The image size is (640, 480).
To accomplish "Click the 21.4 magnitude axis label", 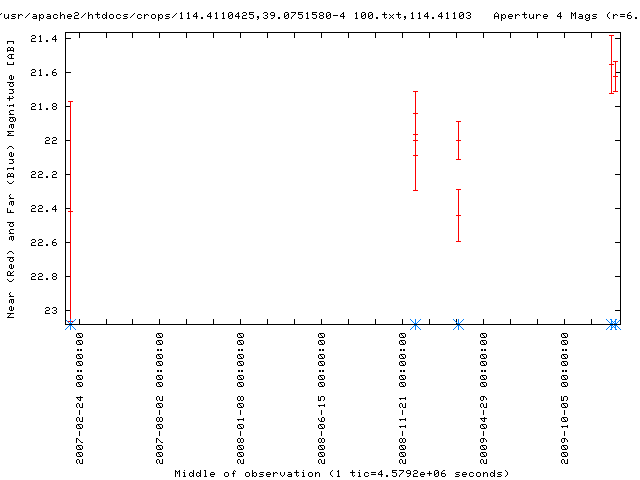I will pos(44,38).
